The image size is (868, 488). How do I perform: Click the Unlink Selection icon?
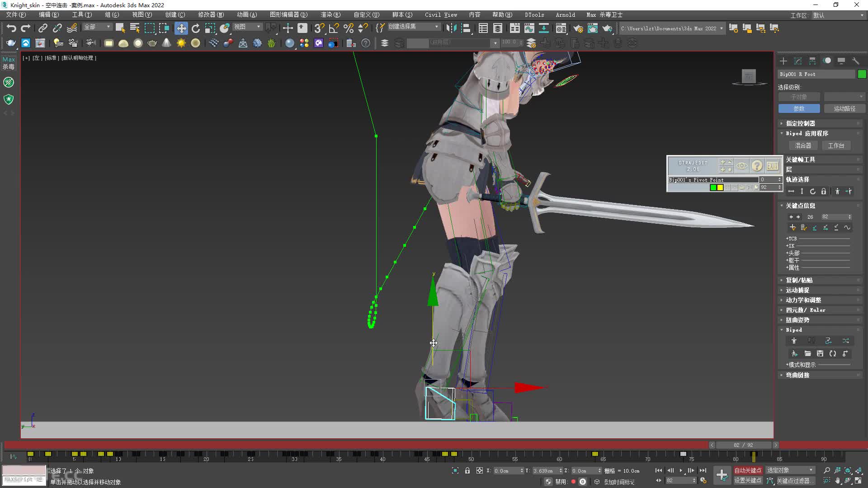[57, 28]
